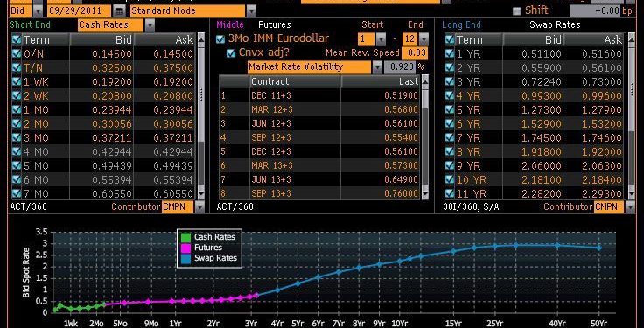Click the 2 YR ask value 0.56100
This screenshot has height=328, width=644.
602,67
